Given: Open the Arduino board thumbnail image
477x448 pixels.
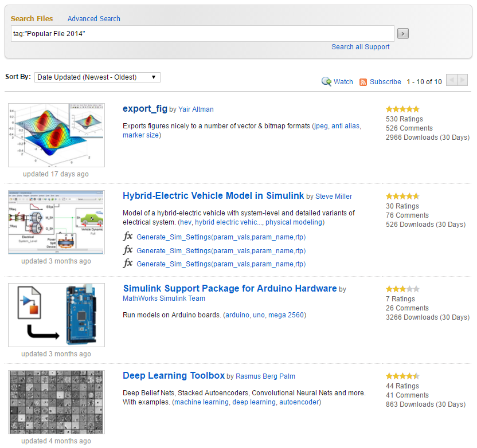Looking at the screenshot, I should 56,315.
